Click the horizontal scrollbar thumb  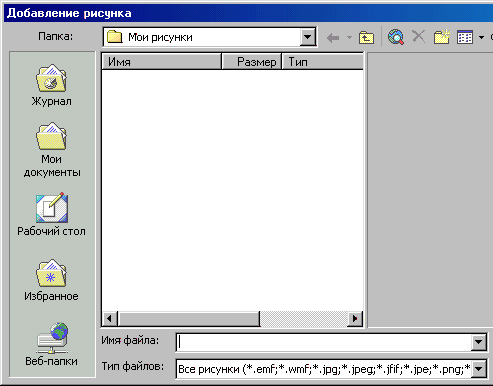pos(189,319)
